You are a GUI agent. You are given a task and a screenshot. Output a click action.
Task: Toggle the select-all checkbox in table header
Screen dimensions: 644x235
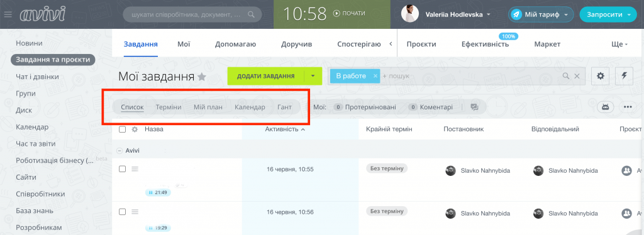pyautogui.click(x=122, y=129)
